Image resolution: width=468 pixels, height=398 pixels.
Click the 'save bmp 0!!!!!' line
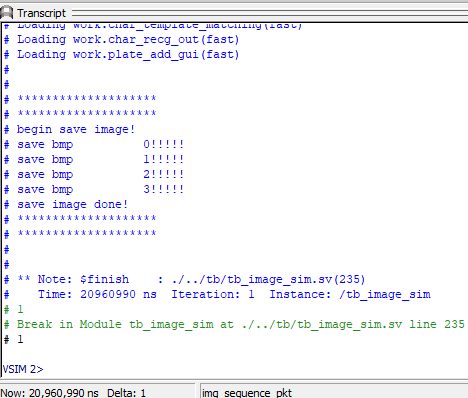click(94, 144)
